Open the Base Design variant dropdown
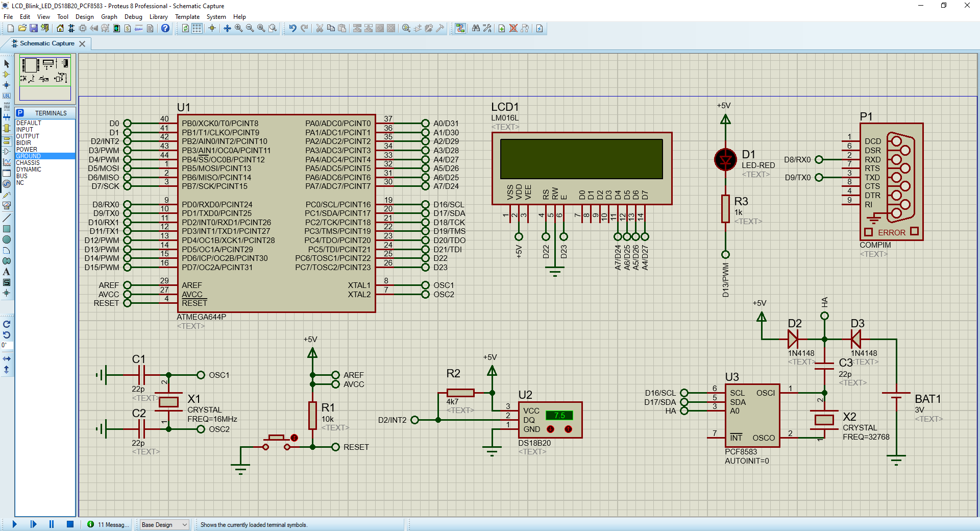Viewport: 980px width, 531px height. [x=164, y=524]
